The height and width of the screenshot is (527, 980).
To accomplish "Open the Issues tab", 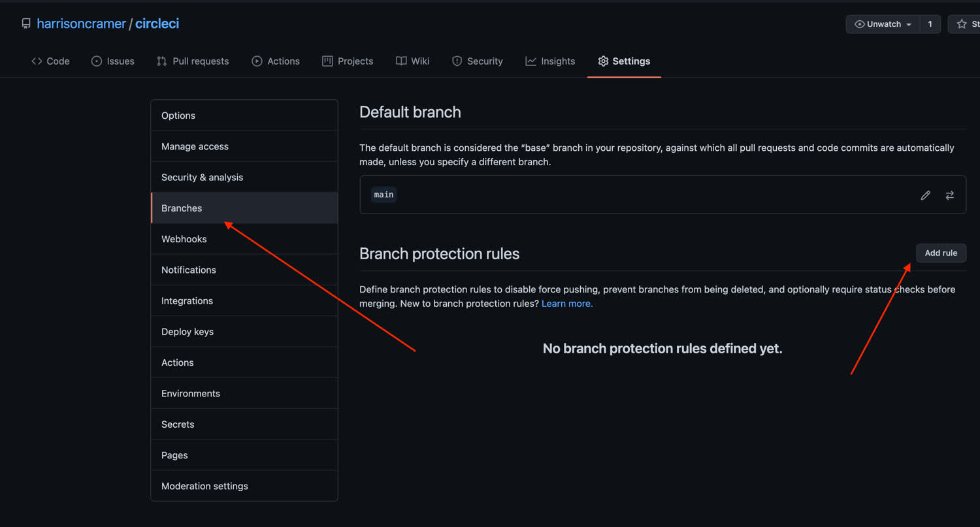I will [113, 61].
